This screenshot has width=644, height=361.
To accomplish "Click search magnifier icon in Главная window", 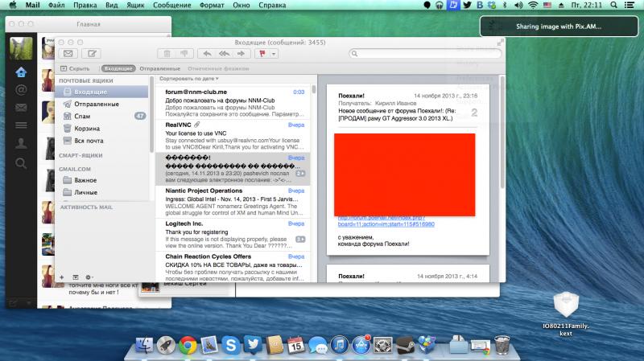I will [x=21, y=163].
